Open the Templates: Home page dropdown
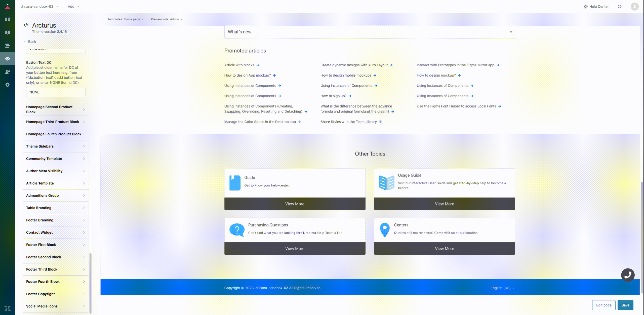The image size is (644, 315). coord(126,19)
